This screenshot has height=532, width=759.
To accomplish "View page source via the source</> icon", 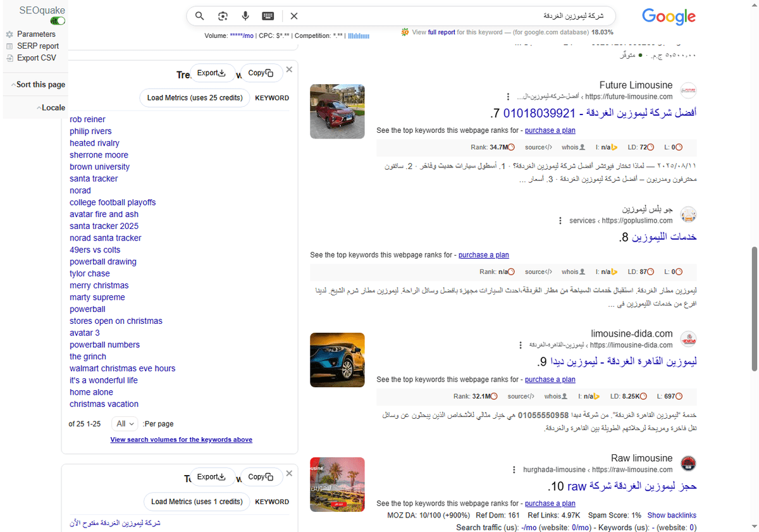I will pos(538,147).
